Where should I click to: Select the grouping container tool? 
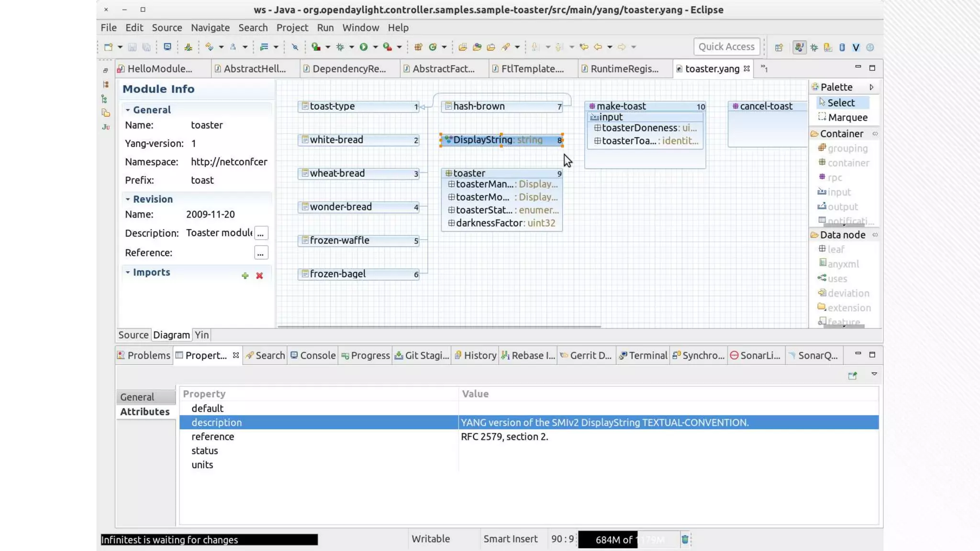(847, 148)
